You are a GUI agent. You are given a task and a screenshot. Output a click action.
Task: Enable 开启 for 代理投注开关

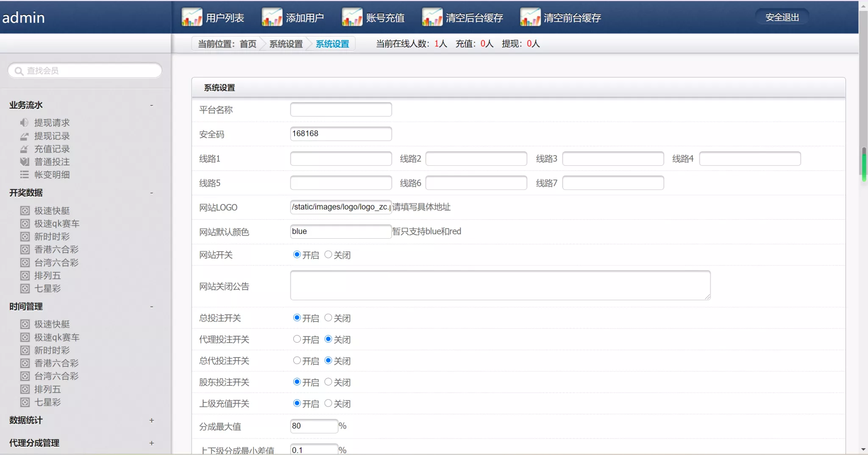pos(296,338)
